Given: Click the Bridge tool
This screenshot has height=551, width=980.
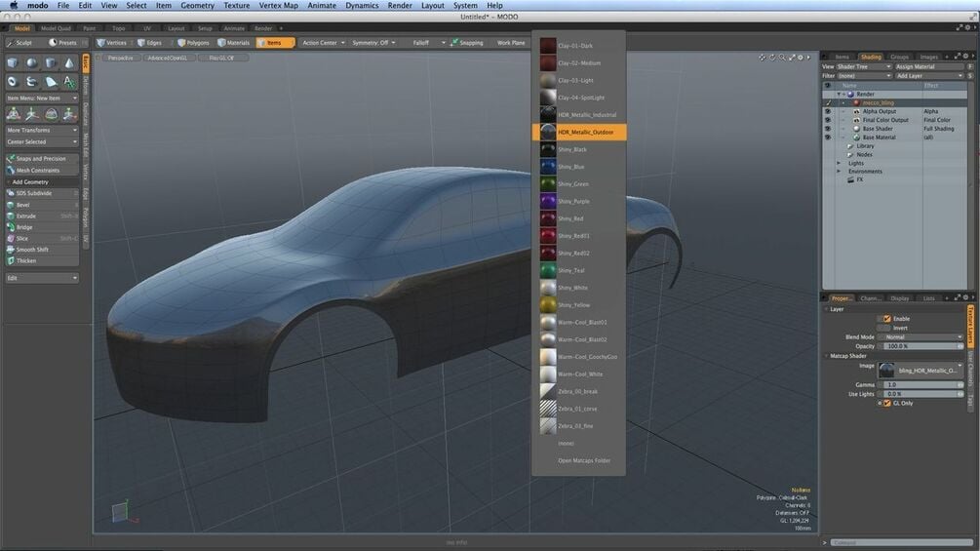Looking at the screenshot, I should tap(41, 227).
